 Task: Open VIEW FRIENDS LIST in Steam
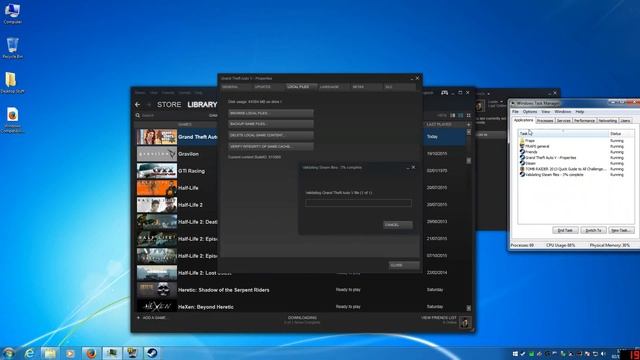[439, 318]
